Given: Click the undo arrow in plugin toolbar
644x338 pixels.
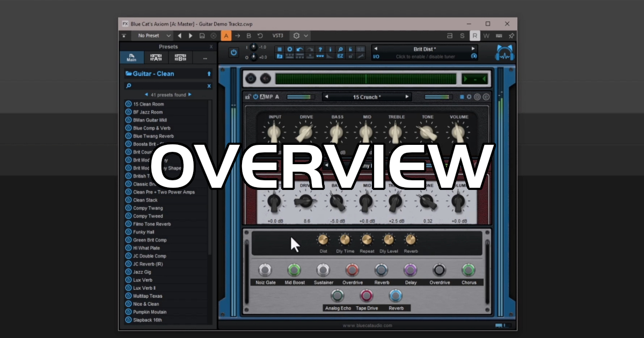Looking at the screenshot, I should (x=300, y=49).
